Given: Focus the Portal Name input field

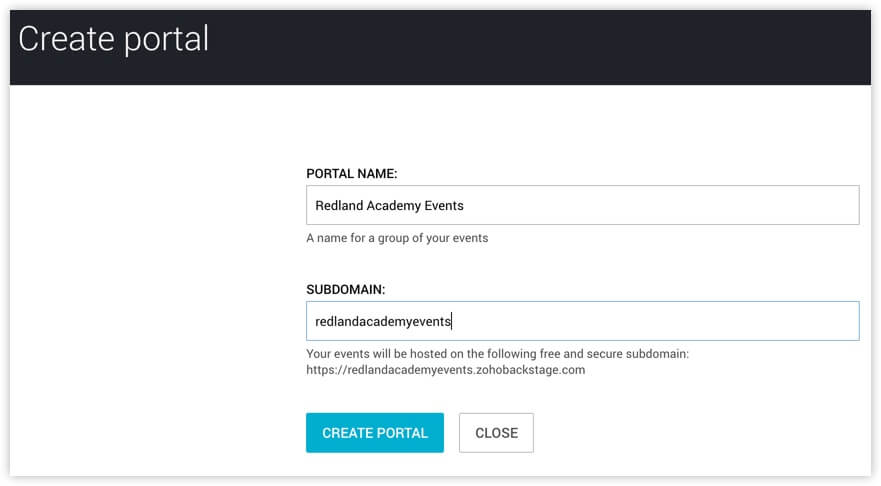Looking at the screenshot, I should pyautogui.click(x=583, y=205).
